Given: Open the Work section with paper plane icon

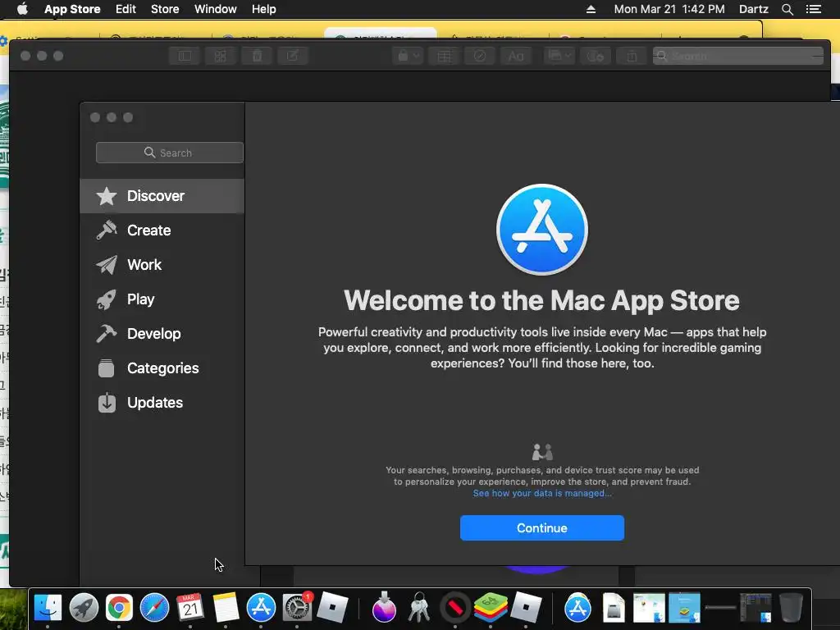Looking at the screenshot, I should 162,265.
